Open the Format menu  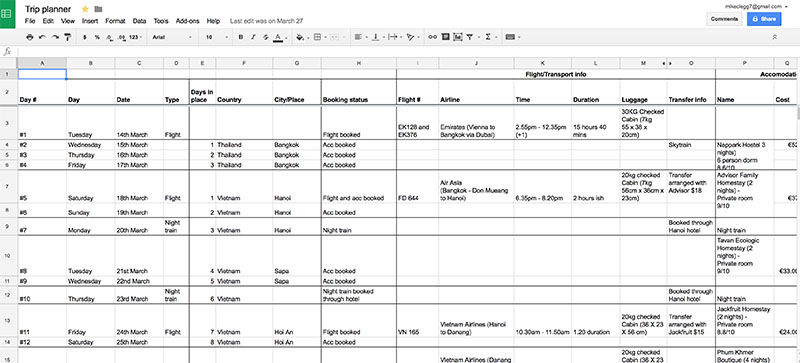pos(115,21)
